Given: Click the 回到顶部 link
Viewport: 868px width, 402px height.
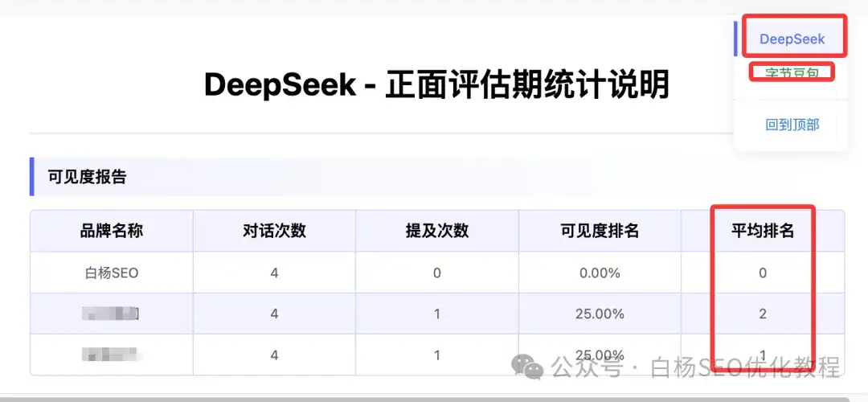Looking at the screenshot, I should pyautogui.click(x=792, y=125).
